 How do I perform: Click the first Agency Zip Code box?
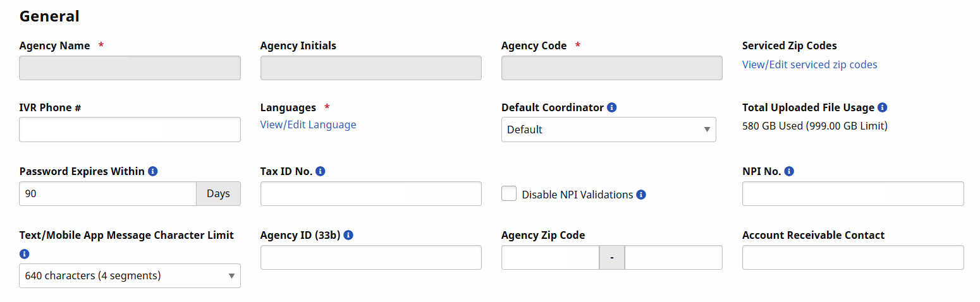click(x=549, y=257)
